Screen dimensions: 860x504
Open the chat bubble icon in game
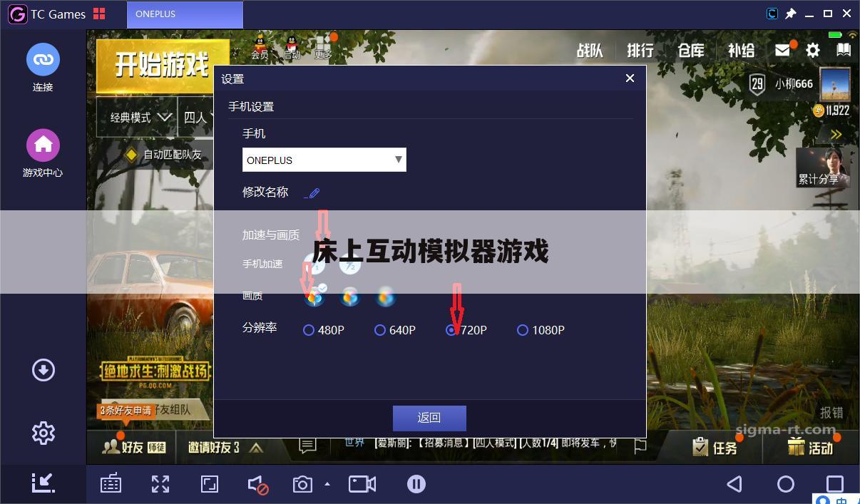coord(307,446)
